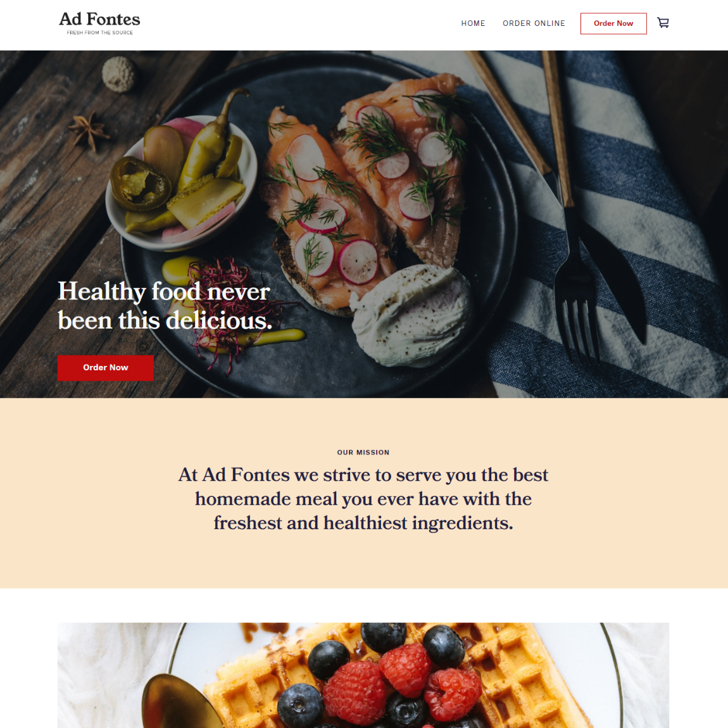Go to the HOME nav item
Screen dimensions: 728x728
tap(473, 23)
